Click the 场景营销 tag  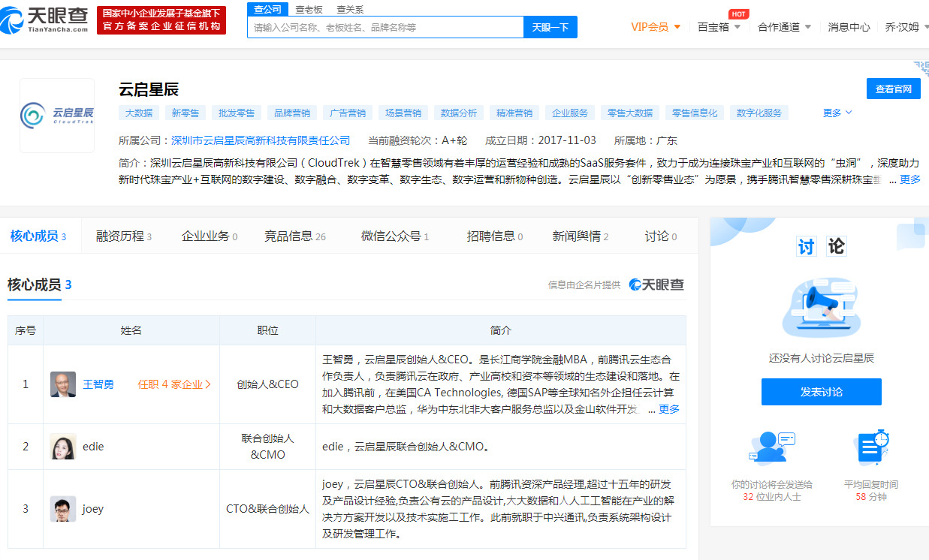(x=403, y=113)
